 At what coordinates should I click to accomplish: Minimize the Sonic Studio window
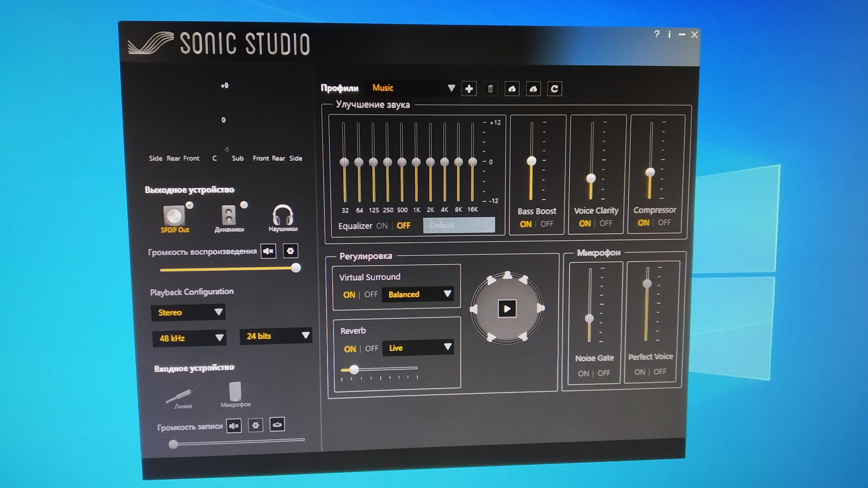click(x=682, y=34)
